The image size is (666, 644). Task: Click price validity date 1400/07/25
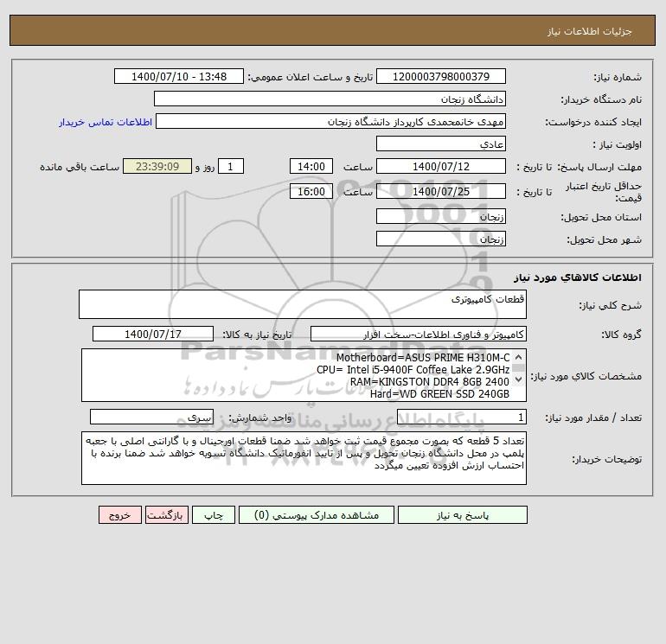(x=441, y=191)
